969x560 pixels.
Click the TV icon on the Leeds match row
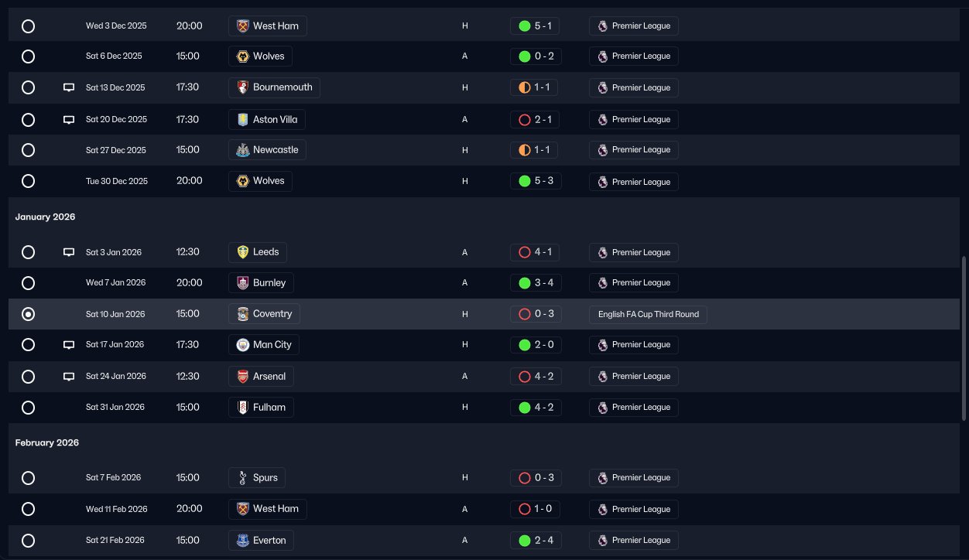69,252
